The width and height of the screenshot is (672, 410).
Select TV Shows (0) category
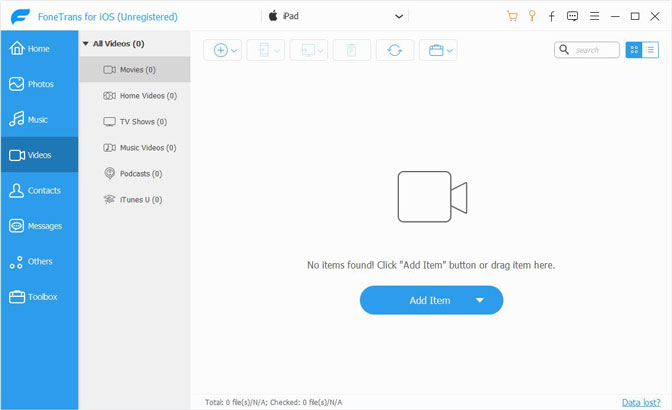click(135, 122)
